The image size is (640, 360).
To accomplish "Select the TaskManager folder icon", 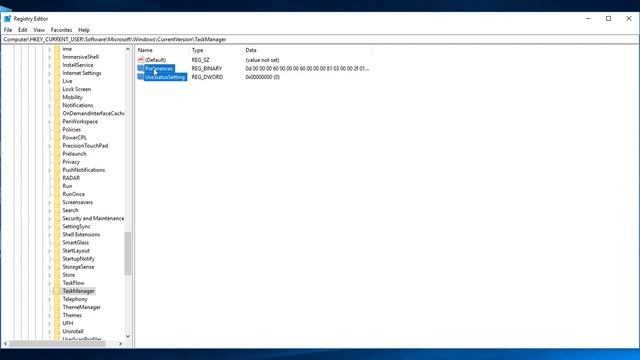I will (x=57, y=291).
